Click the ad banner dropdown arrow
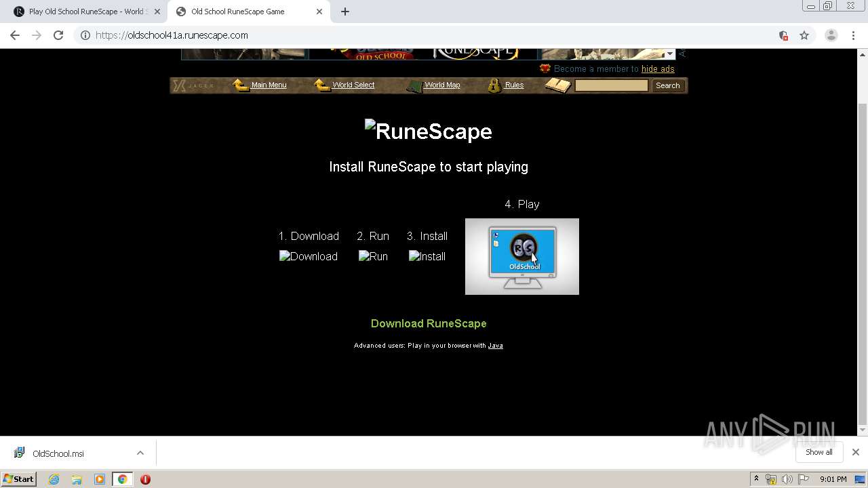The width and height of the screenshot is (868, 488). click(670, 54)
